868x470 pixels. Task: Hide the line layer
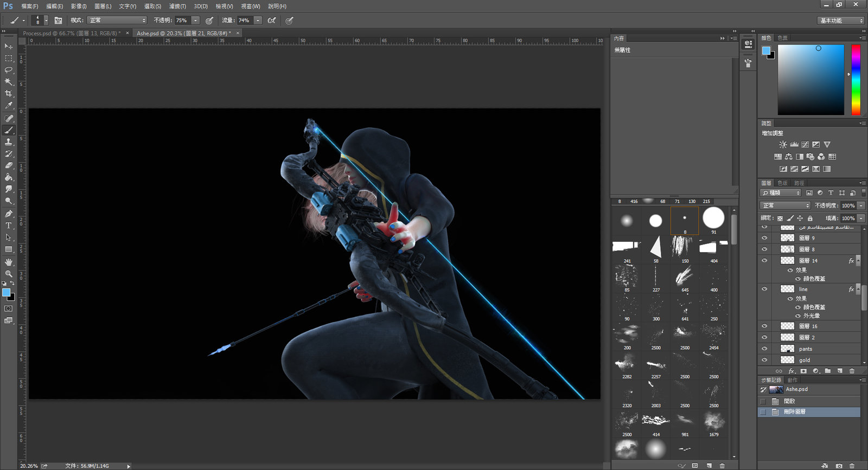click(764, 289)
